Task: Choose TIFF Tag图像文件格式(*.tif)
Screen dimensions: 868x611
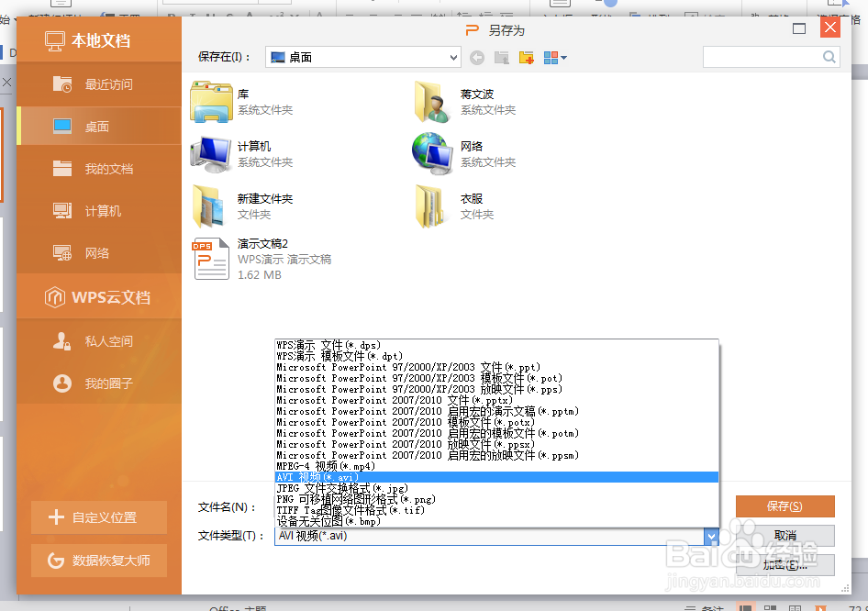Action: pos(496,510)
